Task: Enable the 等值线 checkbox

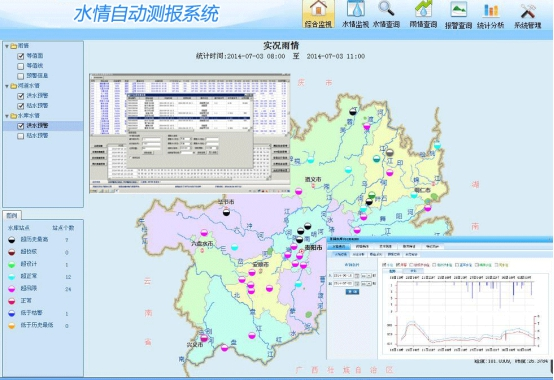Action: 20,66
